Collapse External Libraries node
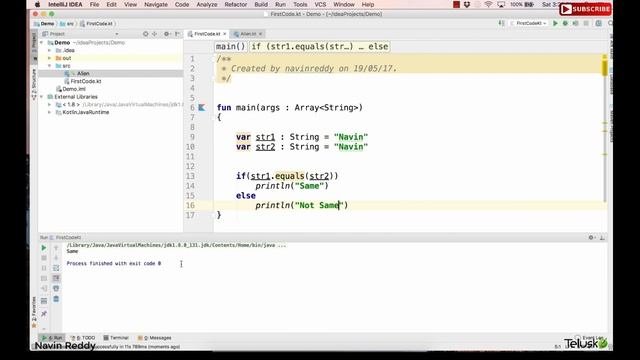640x360 pixels. 42,97
